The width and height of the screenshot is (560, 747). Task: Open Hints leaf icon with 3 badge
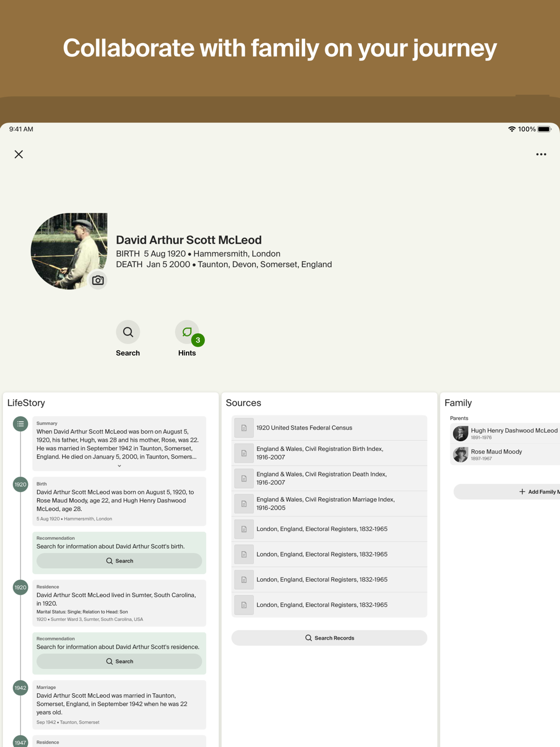point(187,332)
